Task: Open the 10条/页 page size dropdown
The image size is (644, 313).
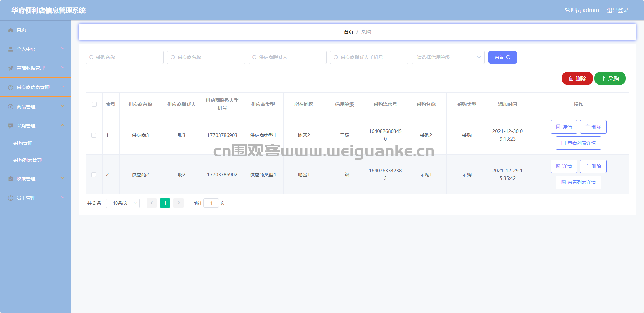Action: click(123, 203)
